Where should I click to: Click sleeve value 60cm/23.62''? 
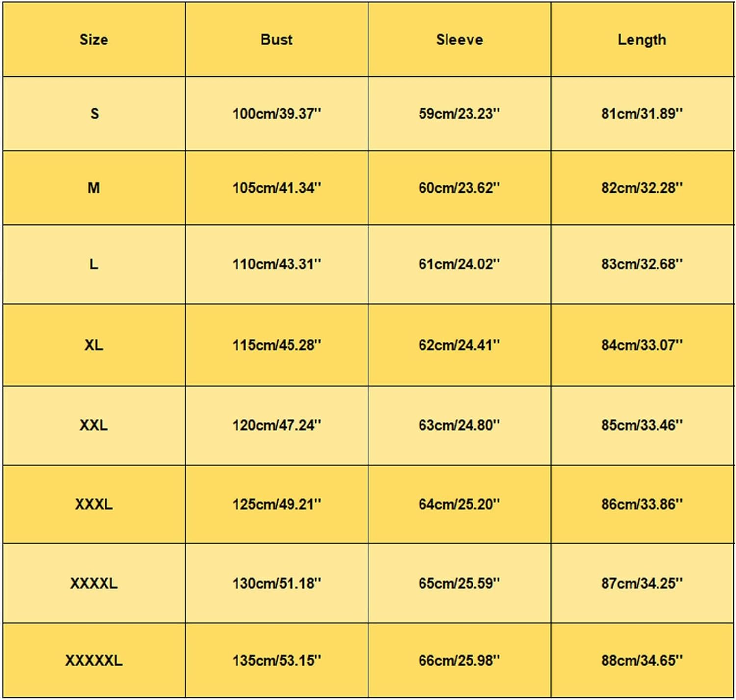(459, 188)
